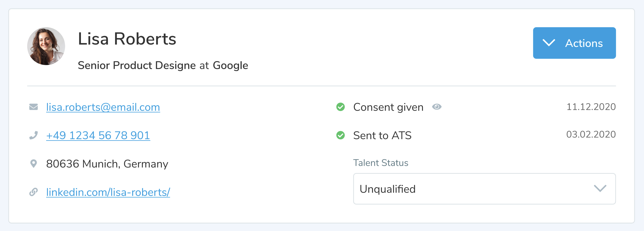The height and width of the screenshot is (231, 644).
Task: Open the linkedin.com/lisa-roberts/ profile link
Action: [x=108, y=192]
